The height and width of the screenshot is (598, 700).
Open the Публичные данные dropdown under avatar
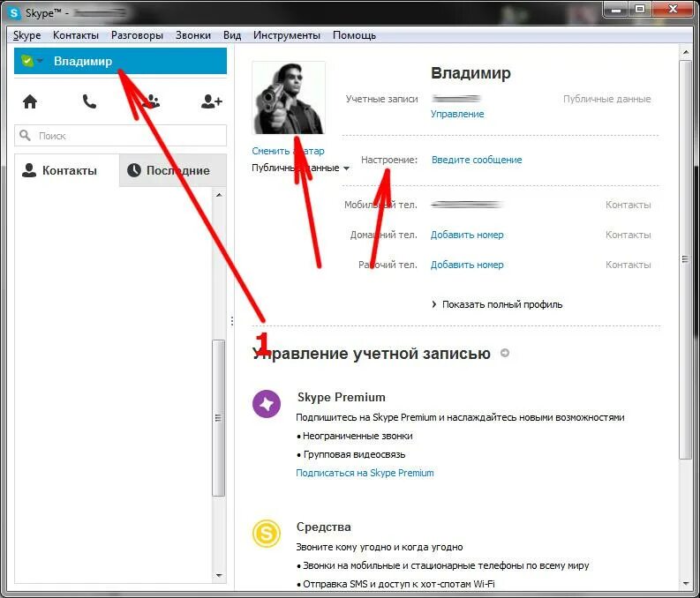[x=300, y=168]
